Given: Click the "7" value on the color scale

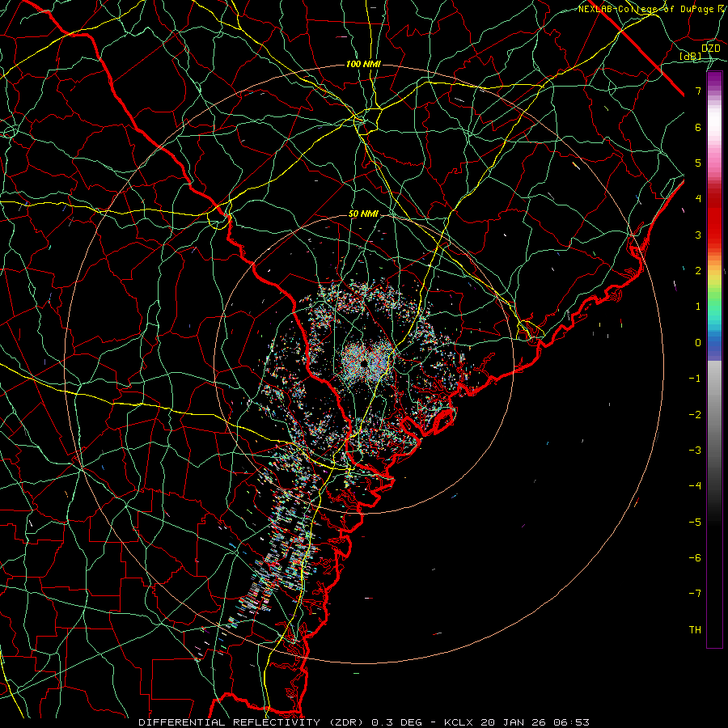Looking at the screenshot, I should click(698, 91).
